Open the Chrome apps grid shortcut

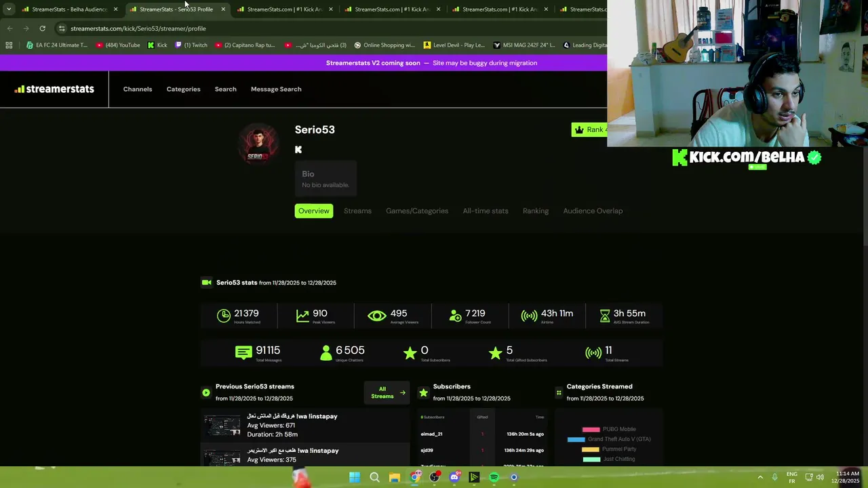point(9,45)
